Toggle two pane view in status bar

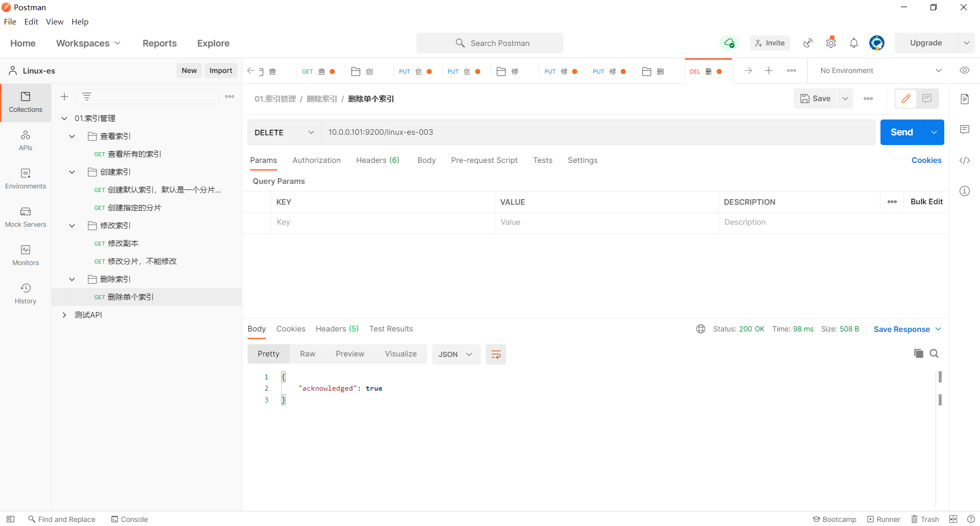953,519
